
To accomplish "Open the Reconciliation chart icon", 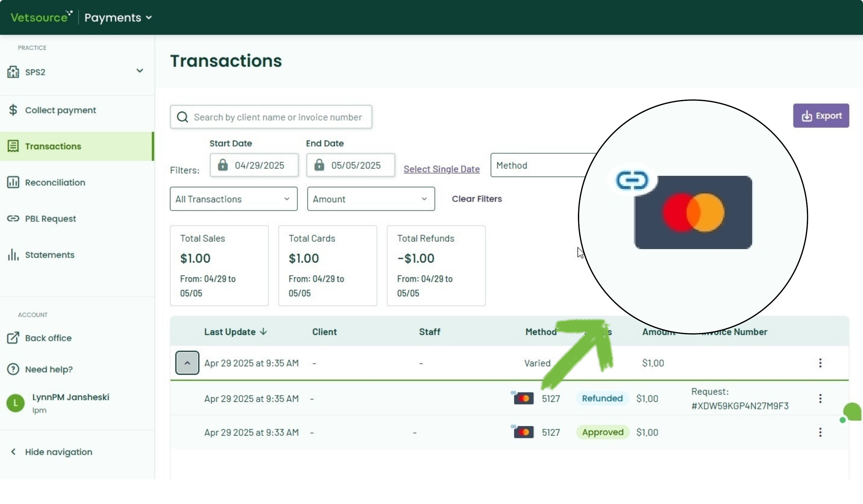I will tap(13, 182).
